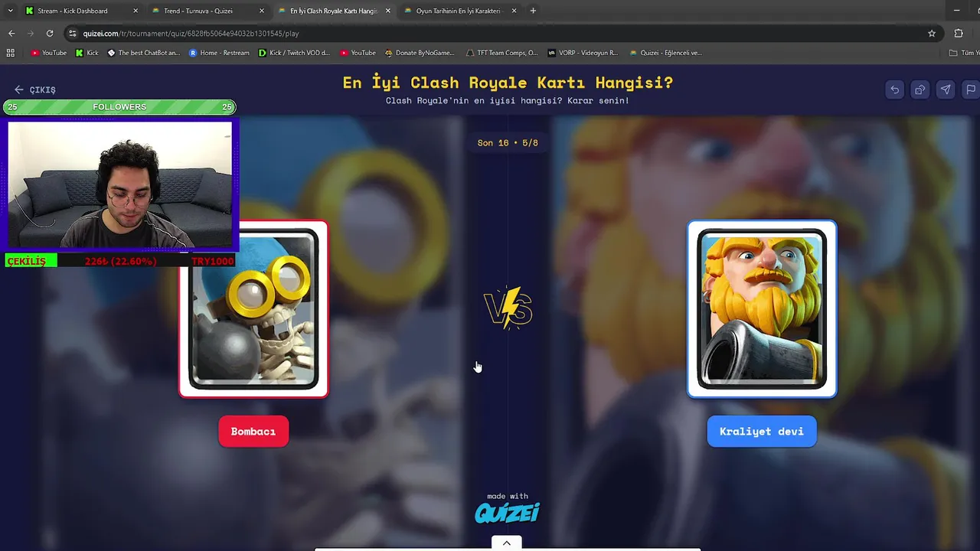
Task: Close the Trend - Turnuva tab
Action: (x=262, y=11)
